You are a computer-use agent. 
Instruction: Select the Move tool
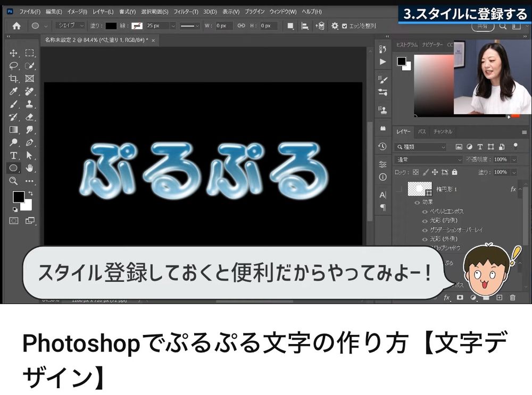click(x=14, y=53)
